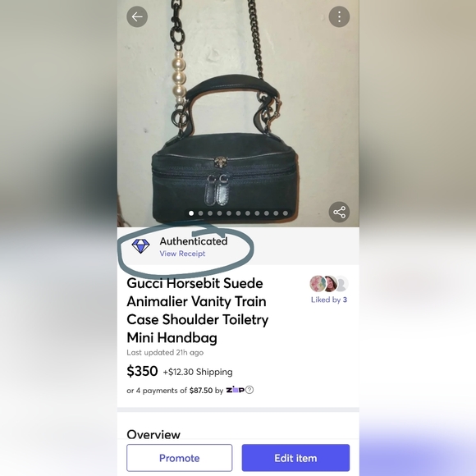Show the Liked by 3 list
The width and height of the screenshot is (476, 476).
[329, 300]
